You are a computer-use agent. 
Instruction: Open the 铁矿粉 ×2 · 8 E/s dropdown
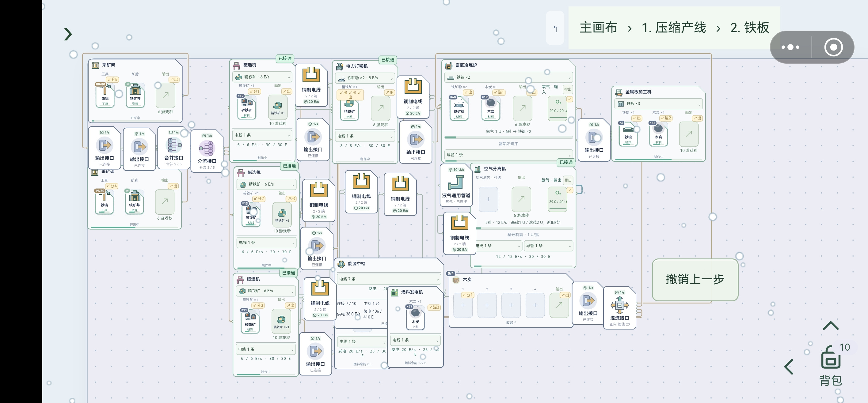tap(365, 78)
